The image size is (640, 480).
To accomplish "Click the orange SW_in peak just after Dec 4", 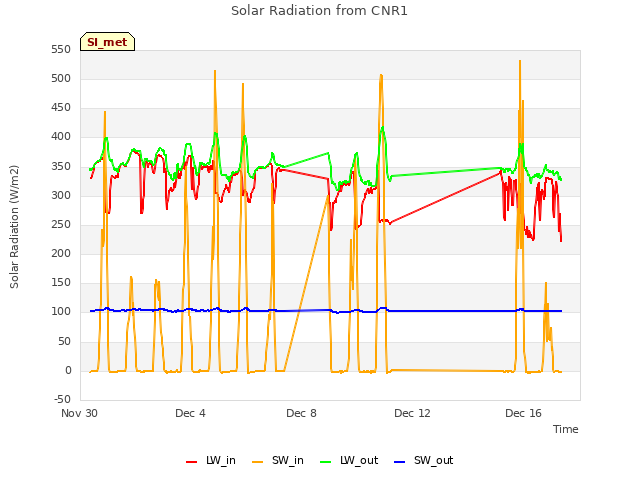I will click(215, 71).
